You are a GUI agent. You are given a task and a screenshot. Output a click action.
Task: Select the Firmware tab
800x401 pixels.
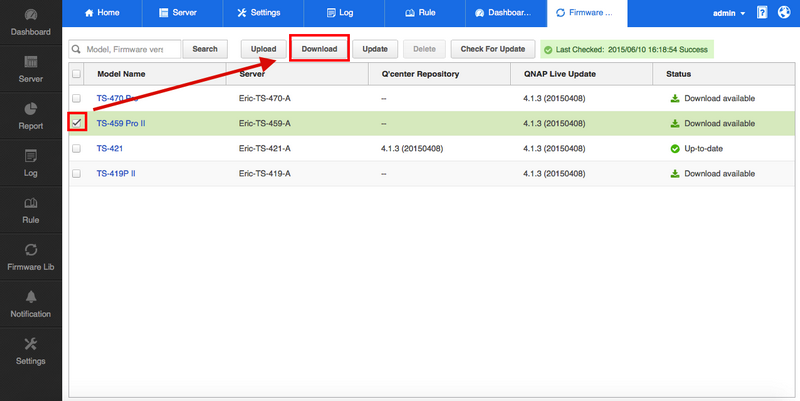(587, 13)
